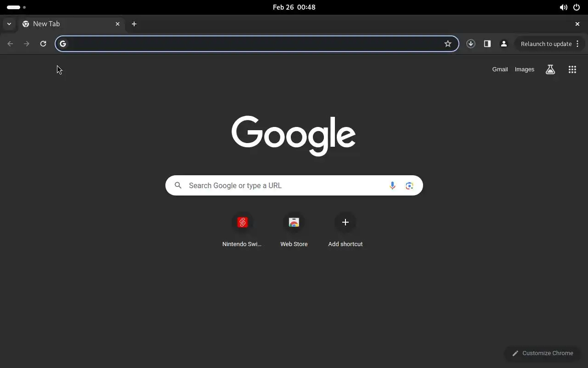Open the Search Labs flask icon
The image size is (588, 368).
(x=550, y=69)
